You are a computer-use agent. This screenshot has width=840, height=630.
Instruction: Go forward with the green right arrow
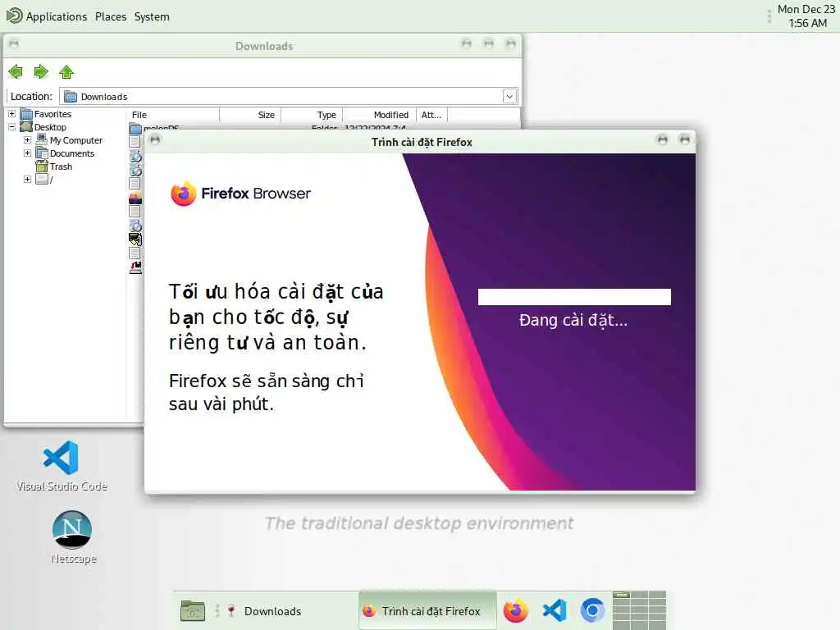pos(41,71)
